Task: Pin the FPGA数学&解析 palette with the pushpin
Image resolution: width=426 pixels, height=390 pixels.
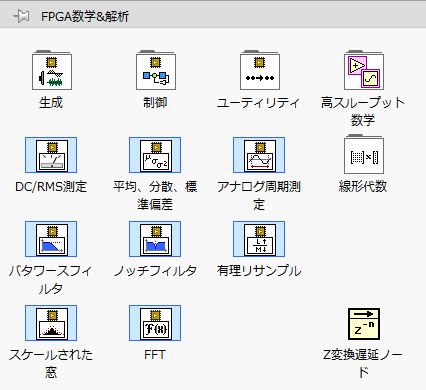Action: tap(21, 16)
